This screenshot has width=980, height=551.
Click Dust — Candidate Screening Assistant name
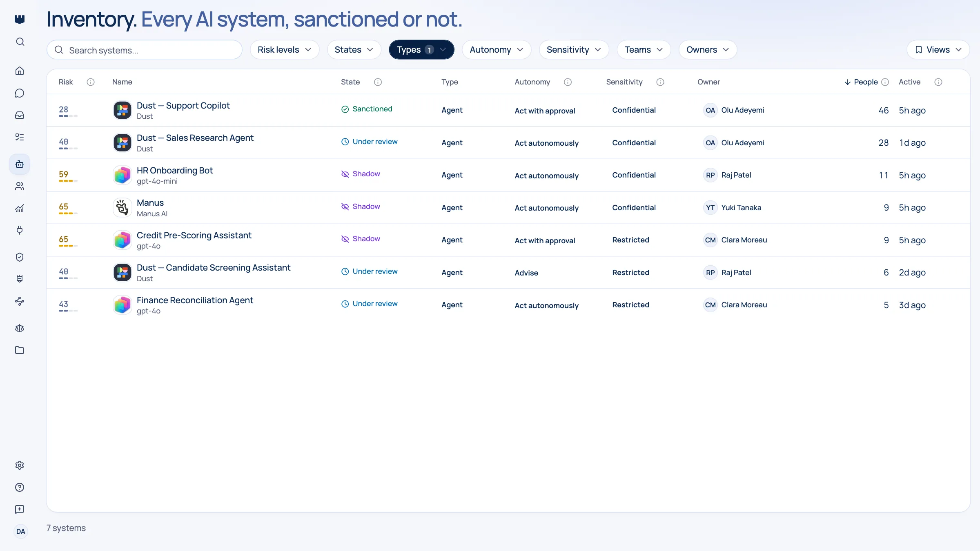click(214, 268)
